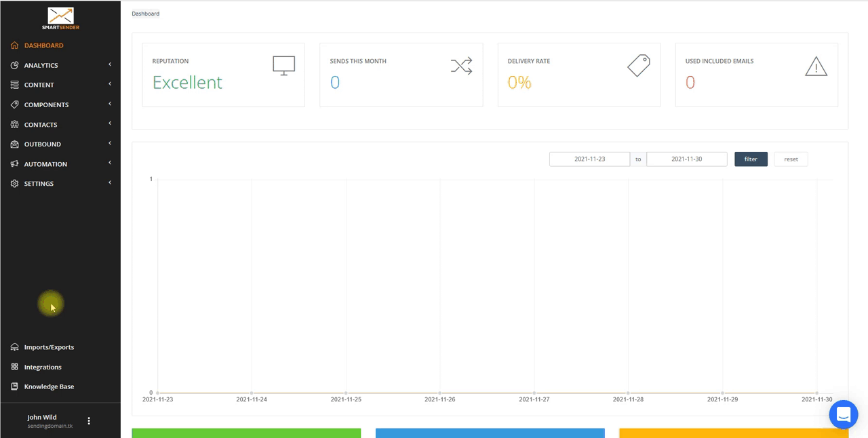Expand the Outbound submenu chevron
Viewport: 868px width, 438px height.
click(x=110, y=144)
